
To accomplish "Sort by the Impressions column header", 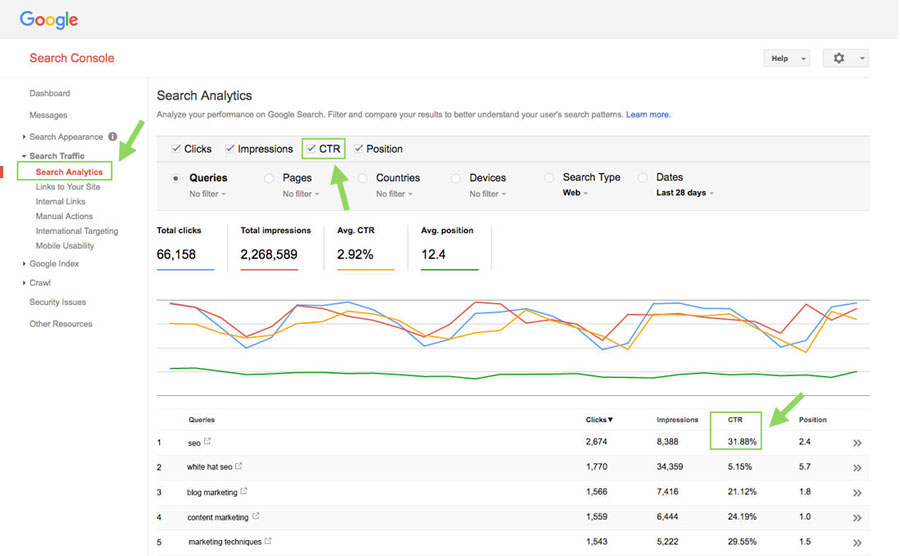I will point(677,419).
